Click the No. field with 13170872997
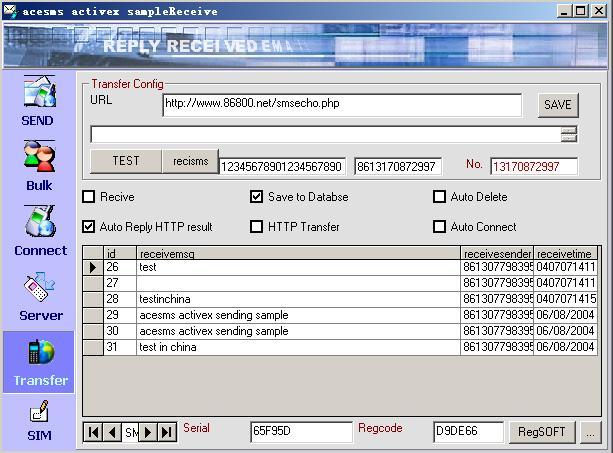Image resolution: width=613 pixels, height=453 pixels. coord(534,167)
